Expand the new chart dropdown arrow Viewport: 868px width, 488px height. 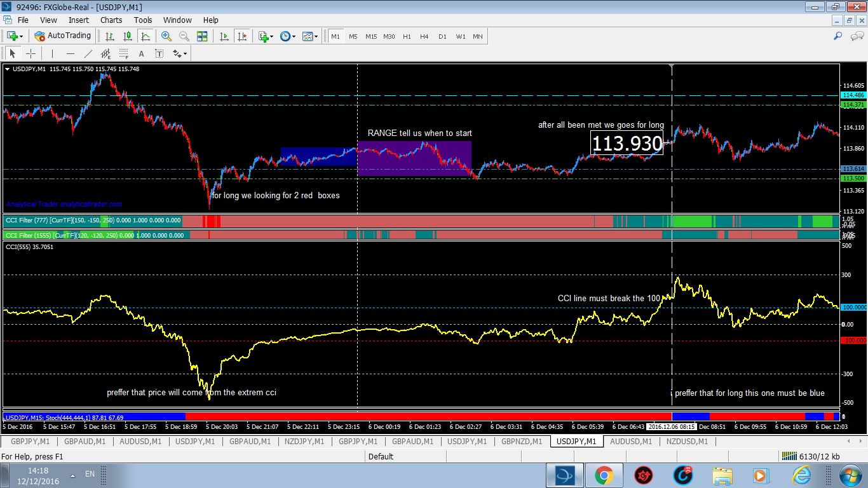[x=22, y=37]
